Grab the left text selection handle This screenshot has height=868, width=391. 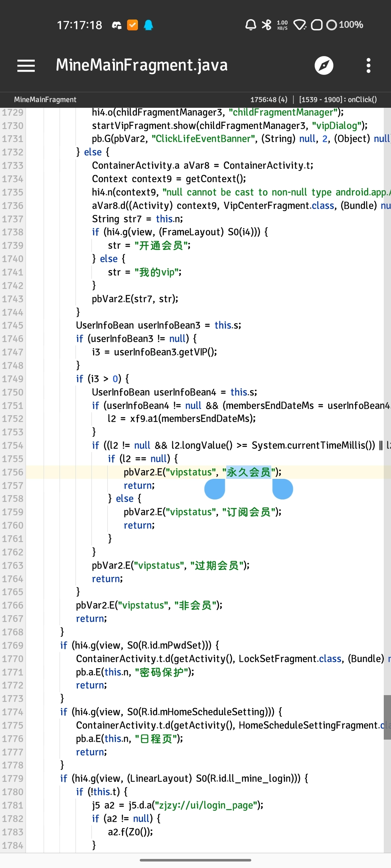215,489
